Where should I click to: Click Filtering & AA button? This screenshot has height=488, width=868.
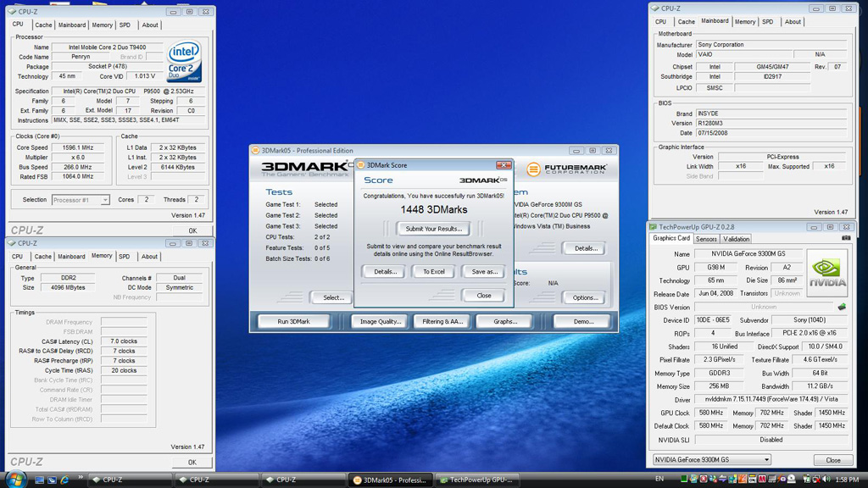442,321
